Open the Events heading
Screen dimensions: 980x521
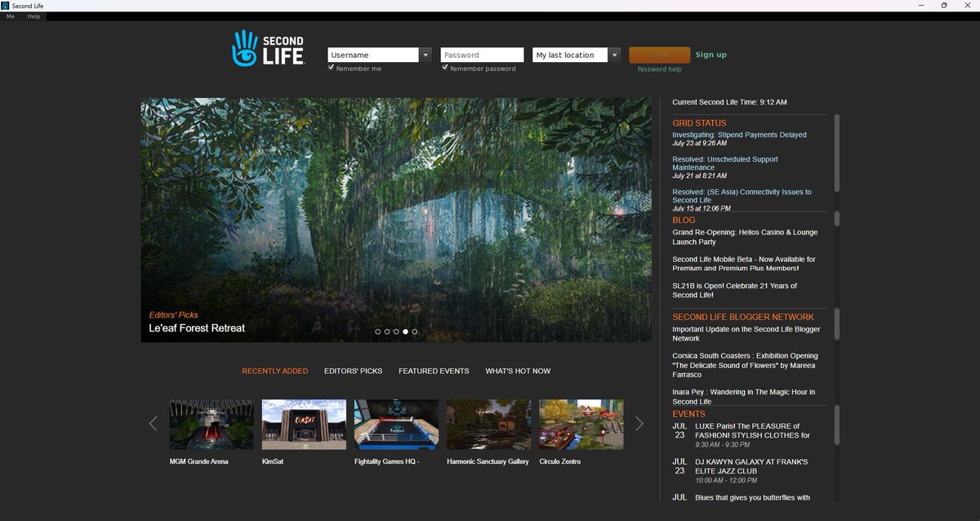(688, 414)
